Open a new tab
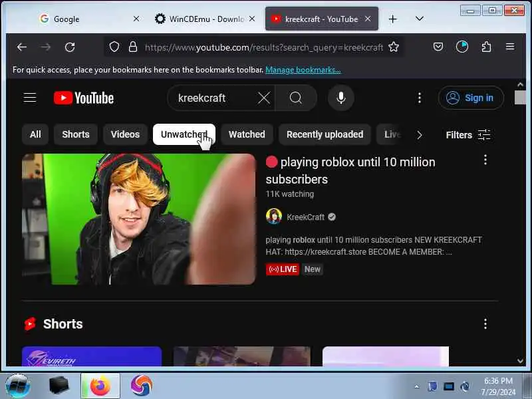Image resolution: width=532 pixels, height=399 pixels. coord(392,19)
